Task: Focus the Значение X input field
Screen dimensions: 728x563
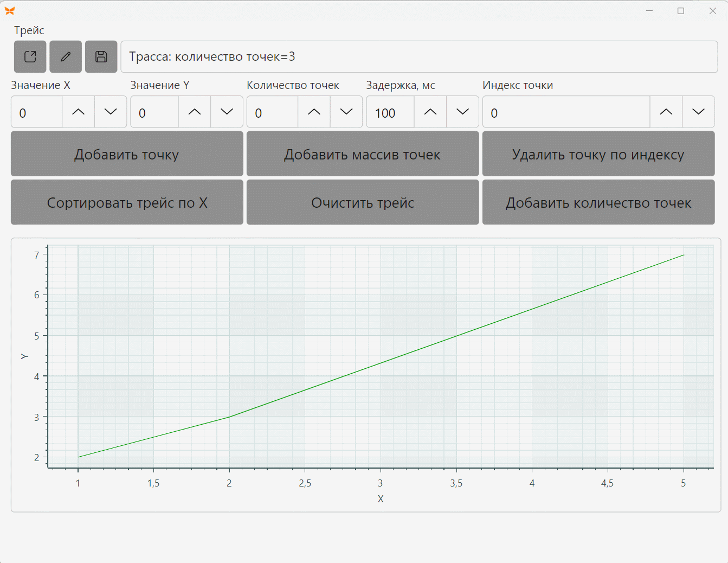Action: click(x=37, y=112)
